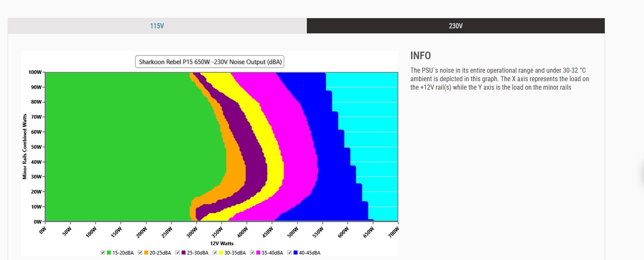Click the '650W' label on the X axis
The height and width of the screenshot is (260, 644).
368,232
